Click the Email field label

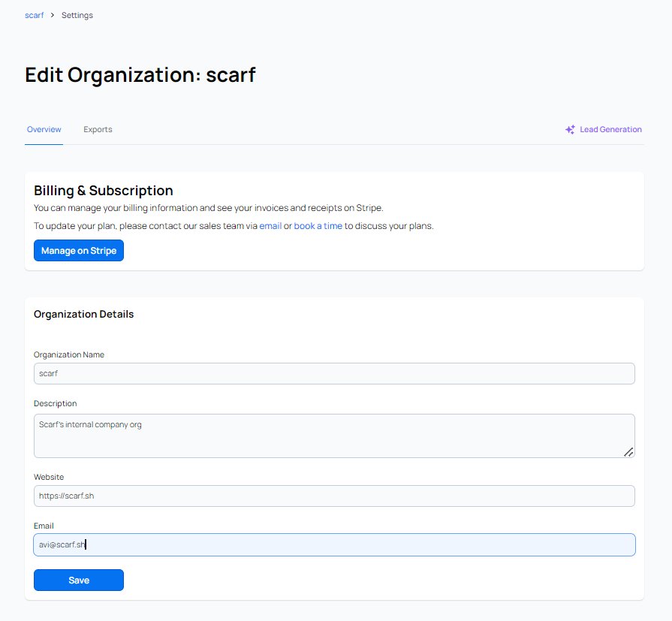tap(44, 526)
